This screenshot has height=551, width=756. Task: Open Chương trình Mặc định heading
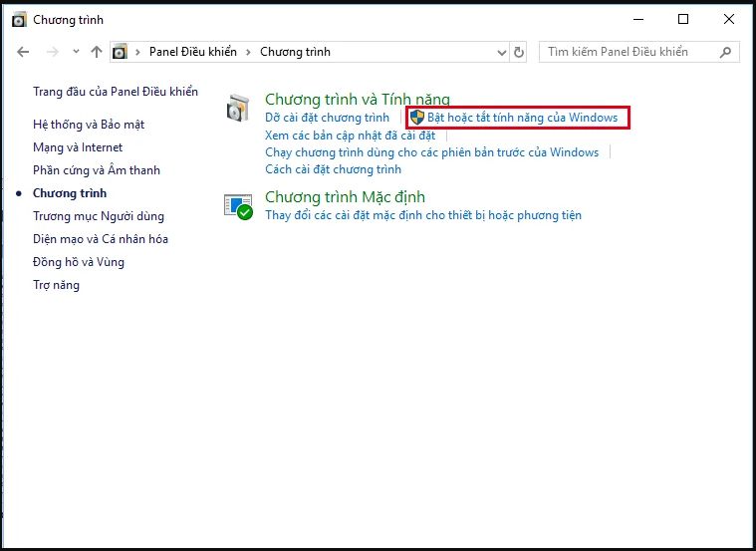[345, 197]
